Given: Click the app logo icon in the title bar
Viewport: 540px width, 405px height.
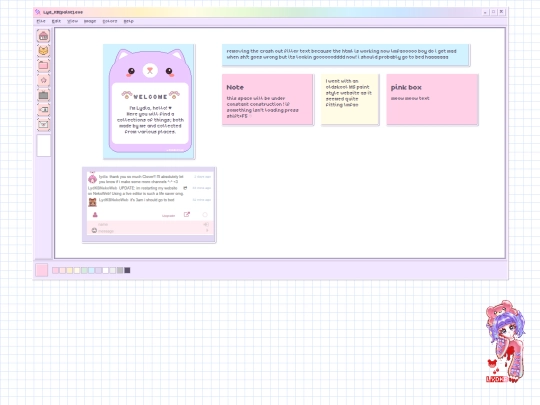Looking at the screenshot, I should pyautogui.click(x=38, y=12).
